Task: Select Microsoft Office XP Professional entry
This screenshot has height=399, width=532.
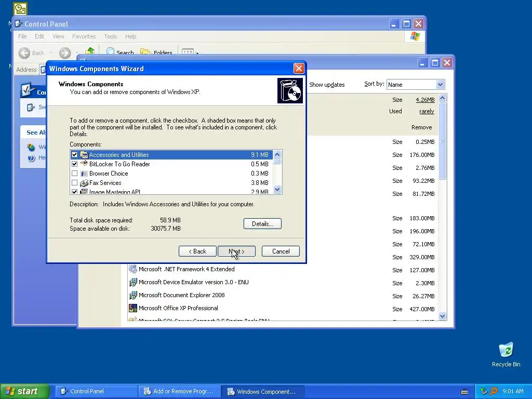Action: pos(178,308)
